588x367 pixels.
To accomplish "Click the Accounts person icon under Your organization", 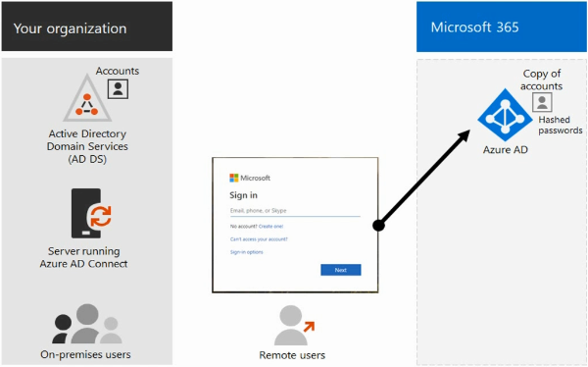I will 118,89.
